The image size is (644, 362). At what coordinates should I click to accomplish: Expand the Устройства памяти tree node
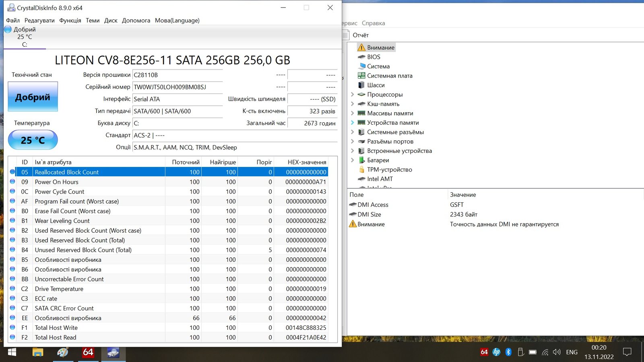click(x=353, y=123)
